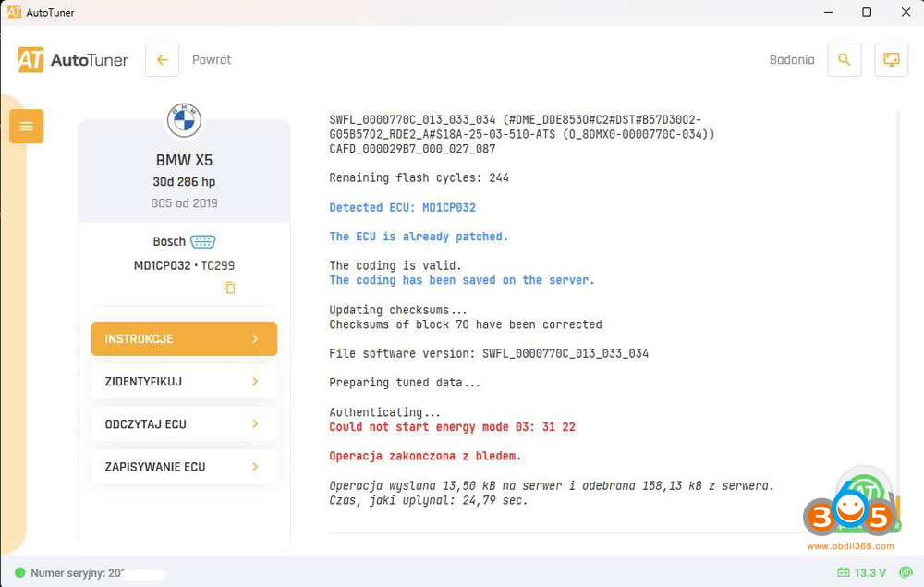Image resolution: width=924 pixels, height=587 pixels.
Task: Open the remote screen monitor icon
Action: pos(891,59)
